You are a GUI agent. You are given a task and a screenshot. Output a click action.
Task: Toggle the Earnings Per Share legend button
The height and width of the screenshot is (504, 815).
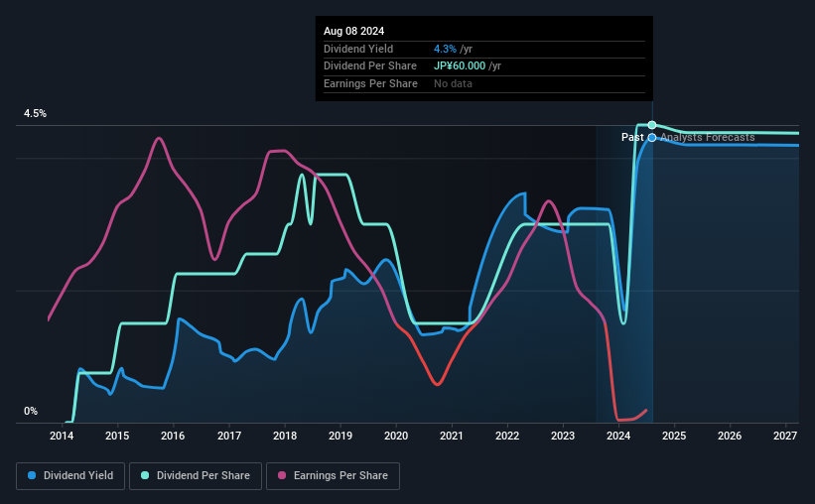333,476
